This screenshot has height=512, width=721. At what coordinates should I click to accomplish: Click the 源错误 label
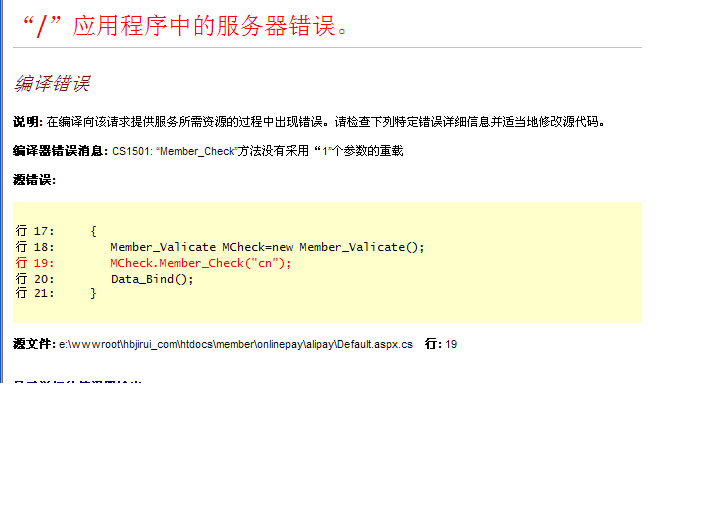tap(34, 180)
